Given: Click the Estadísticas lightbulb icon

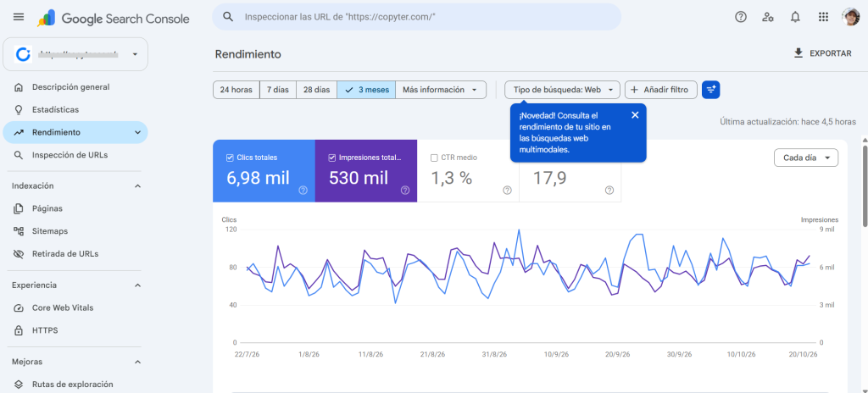Looking at the screenshot, I should [x=19, y=109].
